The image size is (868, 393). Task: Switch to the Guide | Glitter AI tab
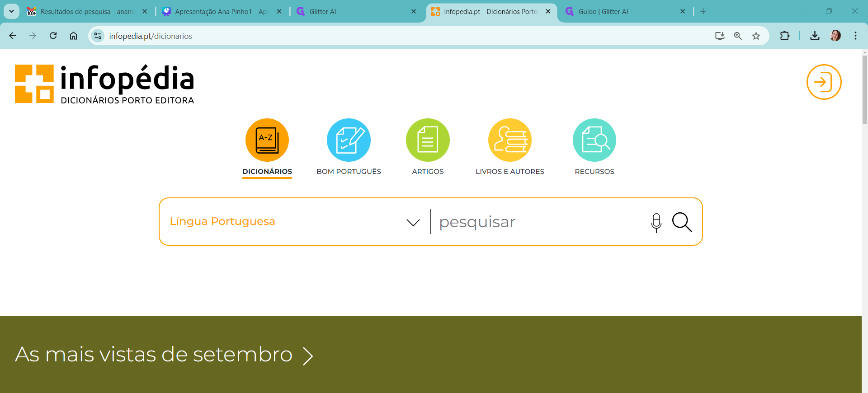click(624, 12)
